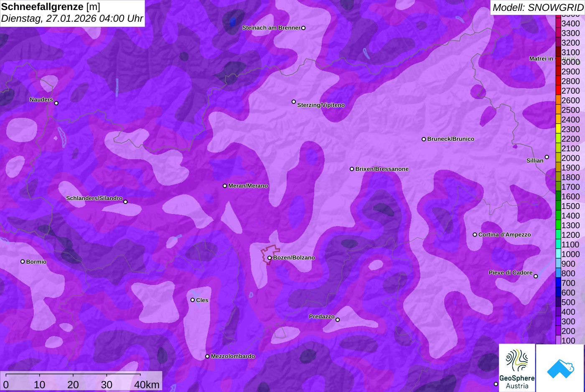This screenshot has height=392, width=585.
Task: Click the Steinach am Brenner location marker
Action: 303,28
